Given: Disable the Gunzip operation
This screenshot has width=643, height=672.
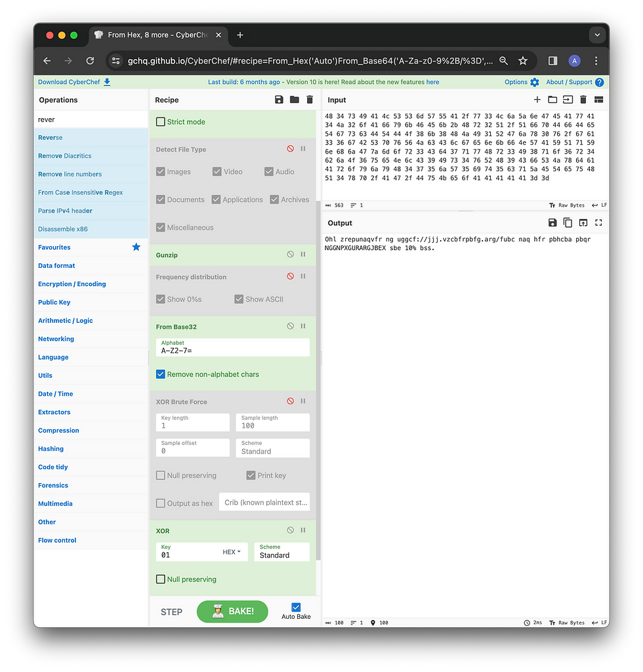Looking at the screenshot, I should pos(291,254).
